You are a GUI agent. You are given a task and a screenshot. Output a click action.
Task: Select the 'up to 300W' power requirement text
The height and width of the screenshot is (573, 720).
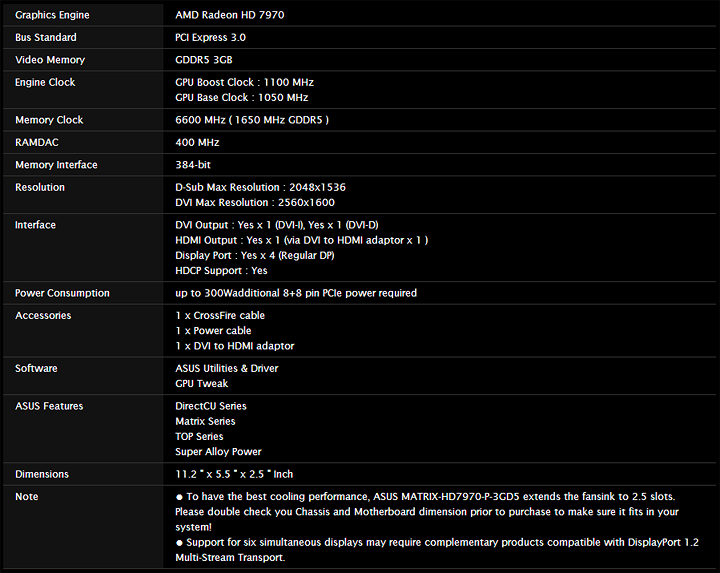coord(296,293)
